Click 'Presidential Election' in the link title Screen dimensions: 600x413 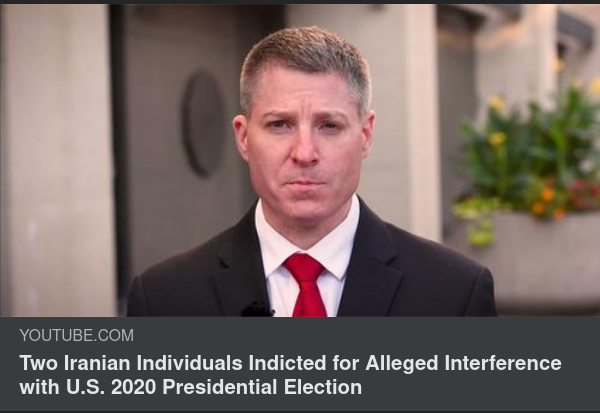coord(262,387)
